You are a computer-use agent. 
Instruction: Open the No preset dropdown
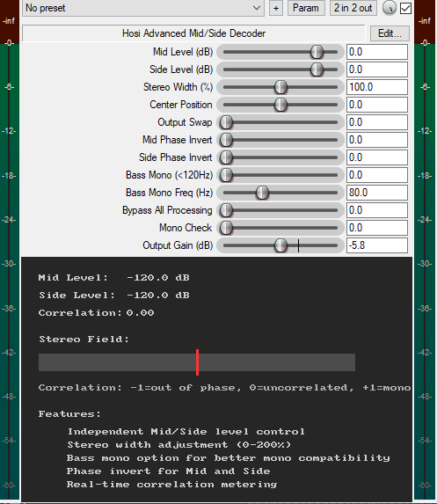(x=143, y=8)
